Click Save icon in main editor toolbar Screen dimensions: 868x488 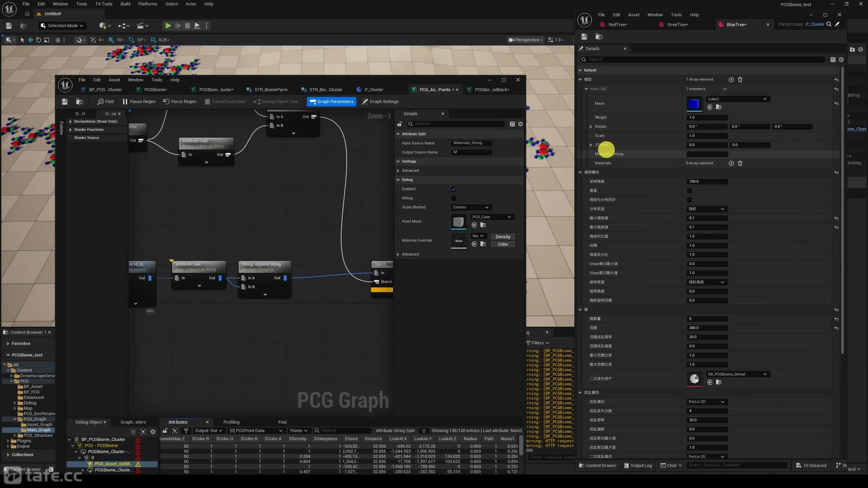9,25
